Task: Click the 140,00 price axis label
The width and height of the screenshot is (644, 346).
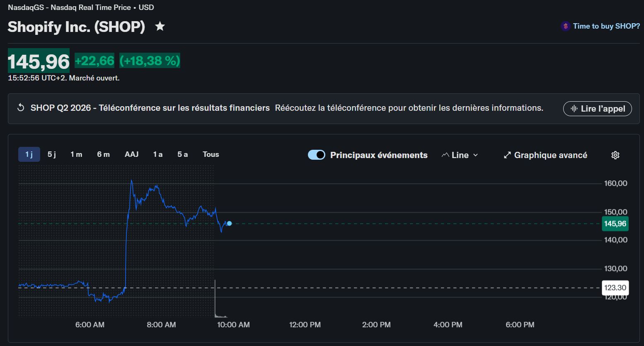Action: [x=616, y=240]
